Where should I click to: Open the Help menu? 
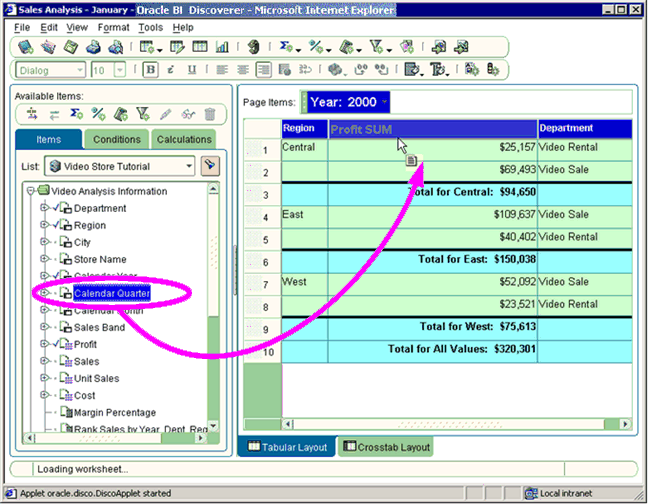pyautogui.click(x=183, y=27)
